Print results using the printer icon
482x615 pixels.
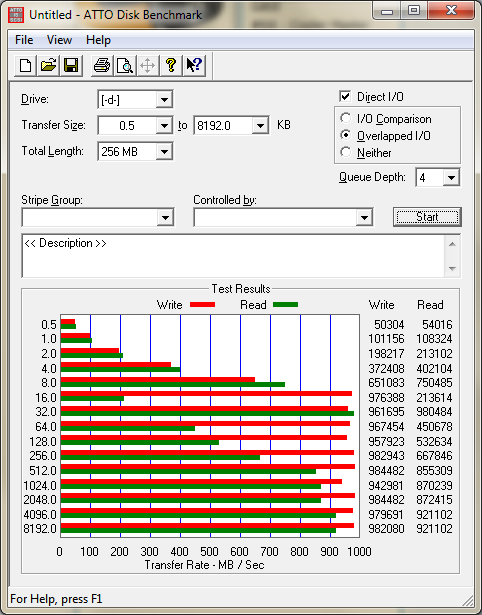coord(102,65)
